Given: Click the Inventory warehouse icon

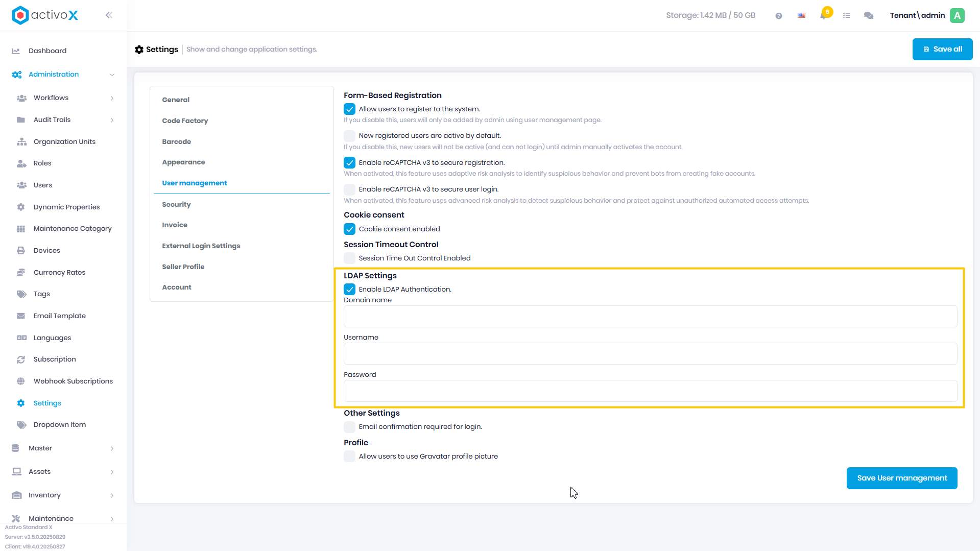Looking at the screenshot, I should (17, 495).
